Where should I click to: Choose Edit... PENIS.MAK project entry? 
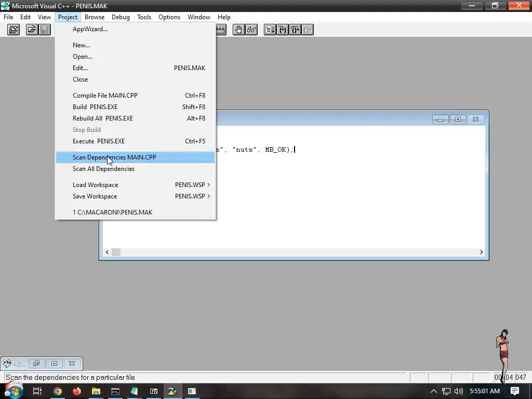[136, 68]
